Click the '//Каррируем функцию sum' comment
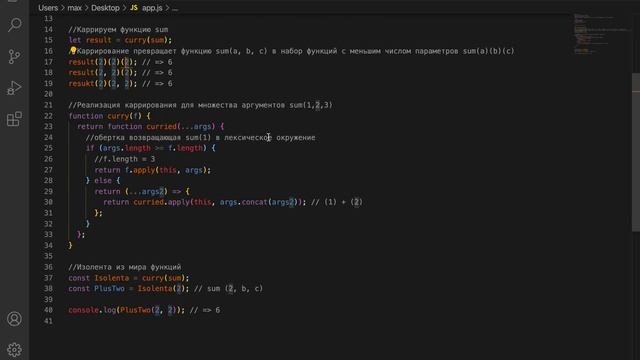The height and width of the screenshot is (360, 640). click(x=118, y=30)
